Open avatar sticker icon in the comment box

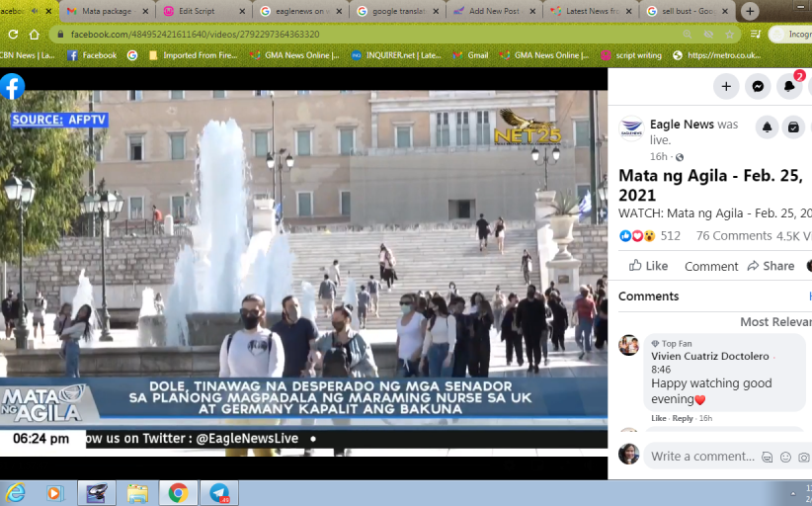pyautogui.click(x=768, y=457)
